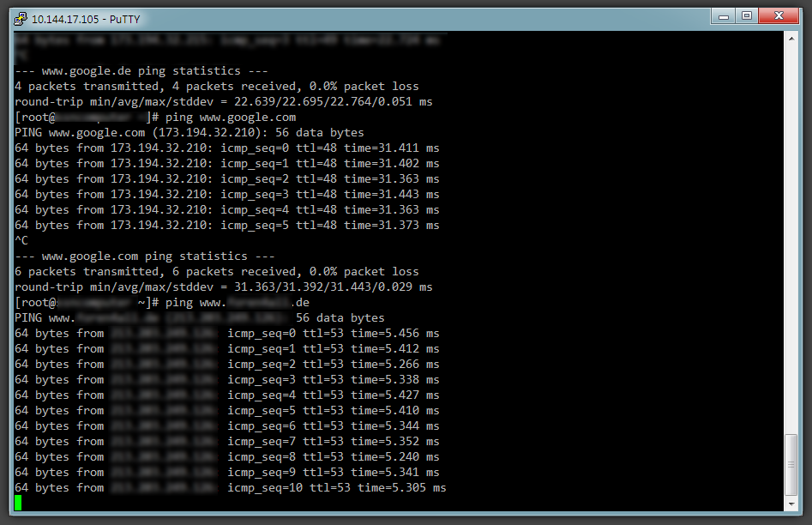The height and width of the screenshot is (525, 812).
Task: Click the 22.639/22.695/22.764/0.051 ms round-trip line
Action: click(x=223, y=102)
